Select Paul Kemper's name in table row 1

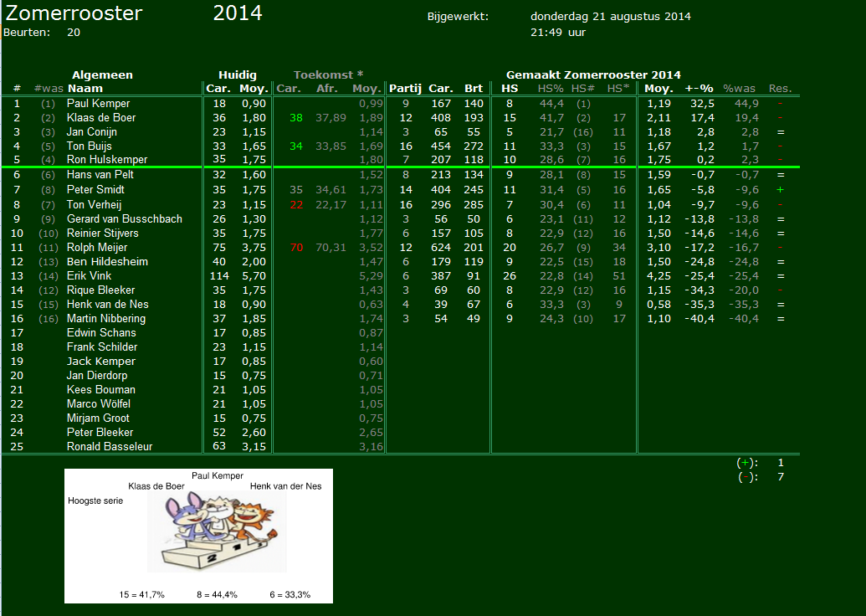[x=98, y=103]
